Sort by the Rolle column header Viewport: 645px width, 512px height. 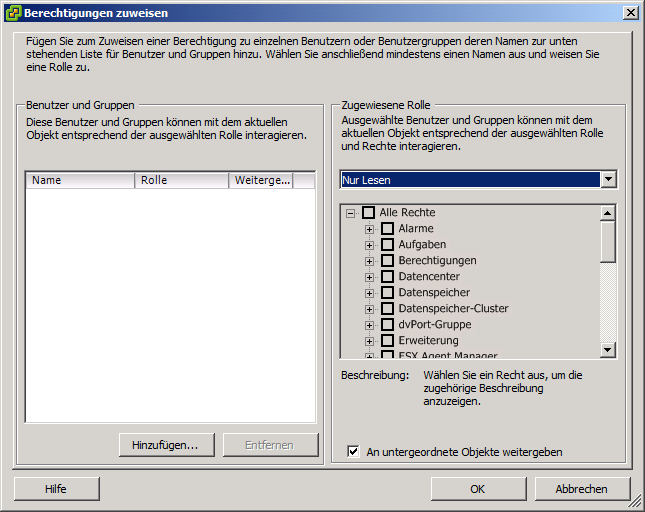coord(182,180)
